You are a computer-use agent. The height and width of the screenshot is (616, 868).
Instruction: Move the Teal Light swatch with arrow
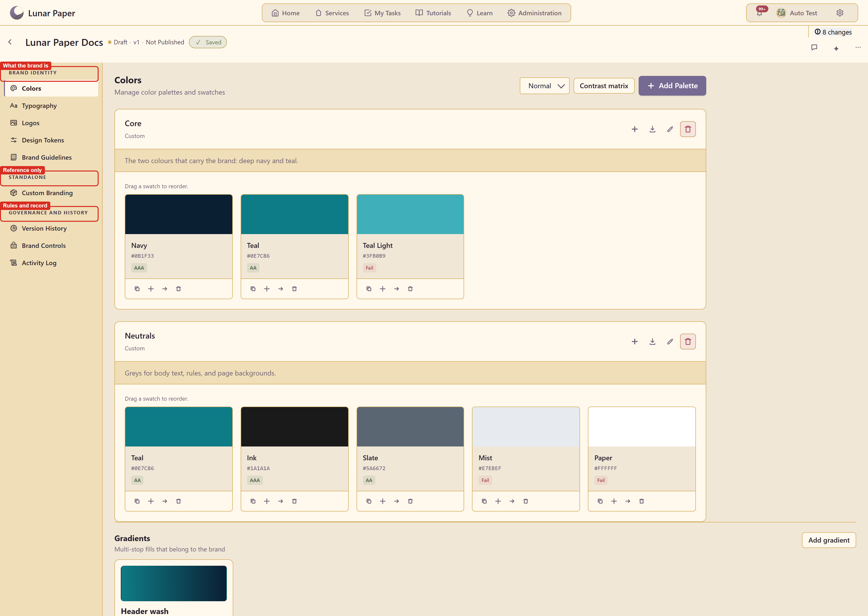[396, 289]
